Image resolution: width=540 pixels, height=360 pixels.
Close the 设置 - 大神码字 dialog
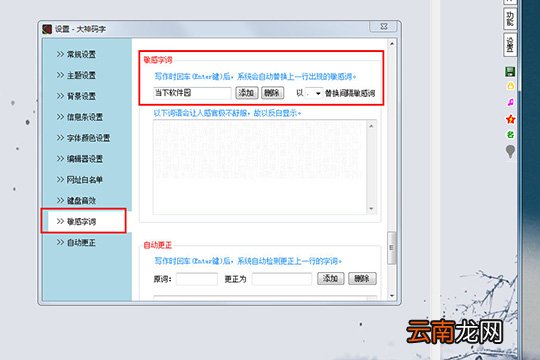pyautogui.click(x=383, y=27)
